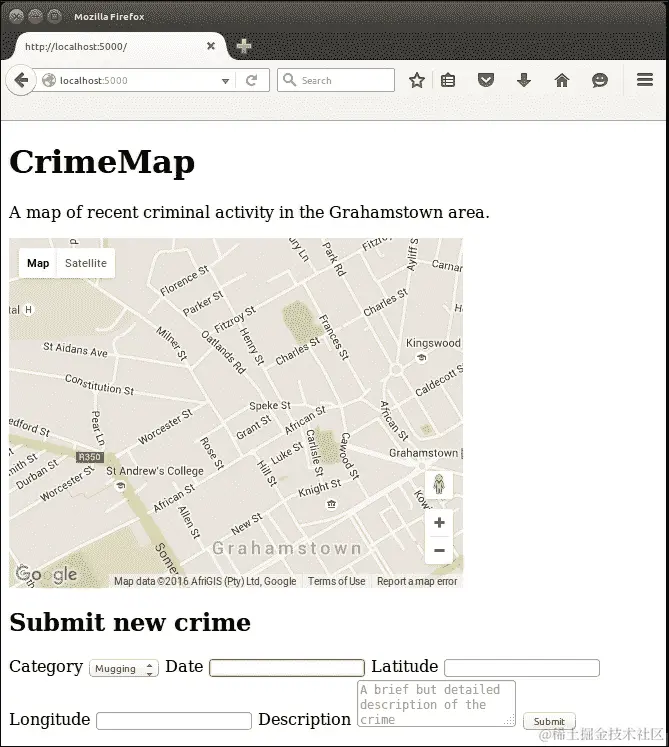Click the map data copyright text
The height and width of the screenshot is (747, 669).
205,581
